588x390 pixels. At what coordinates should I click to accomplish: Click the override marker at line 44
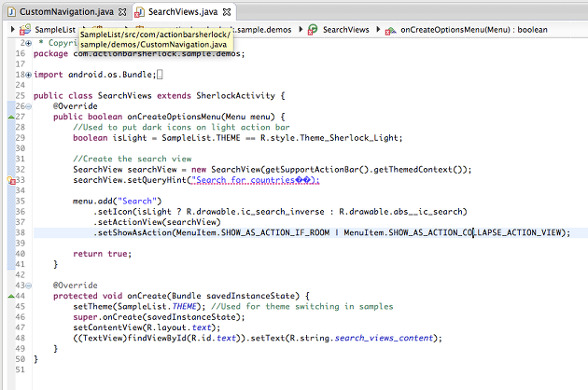click(x=11, y=297)
